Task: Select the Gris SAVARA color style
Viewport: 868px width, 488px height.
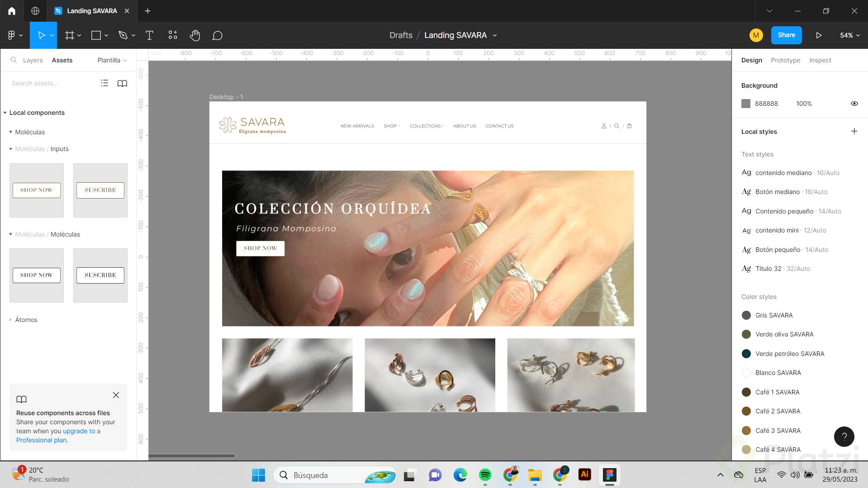Action: (x=773, y=315)
